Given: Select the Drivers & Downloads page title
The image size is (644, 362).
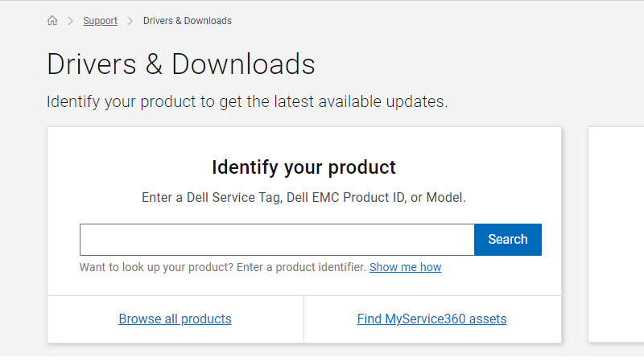Looking at the screenshot, I should tap(180, 64).
